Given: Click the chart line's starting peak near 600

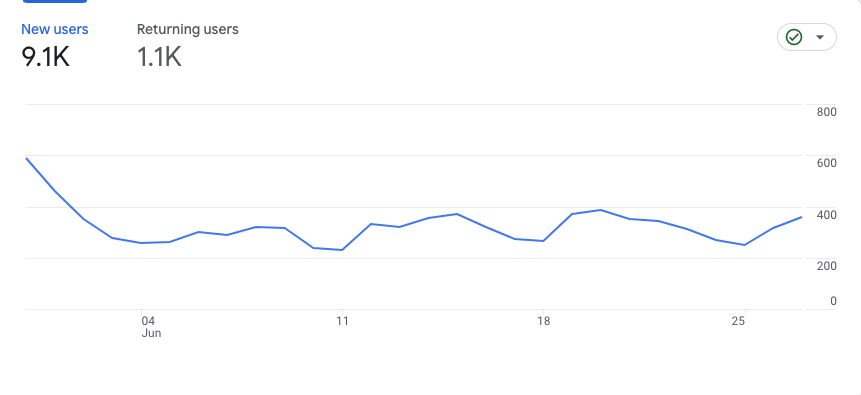Looking at the screenshot, I should coord(26,158).
